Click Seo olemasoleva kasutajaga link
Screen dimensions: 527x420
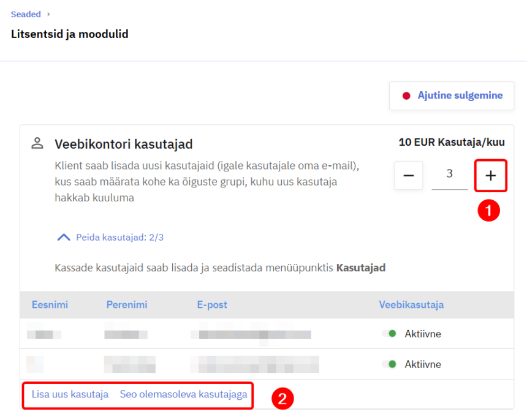pos(183,395)
